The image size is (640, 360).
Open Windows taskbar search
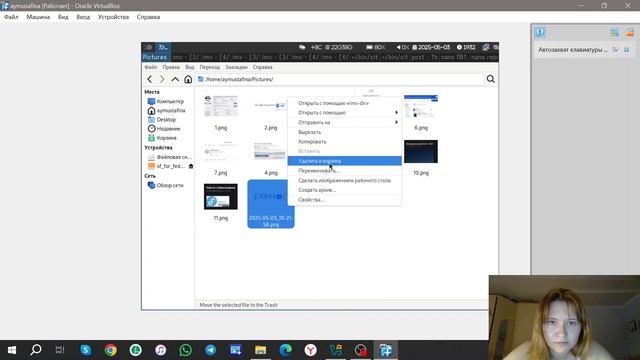click(x=36, y=350)
